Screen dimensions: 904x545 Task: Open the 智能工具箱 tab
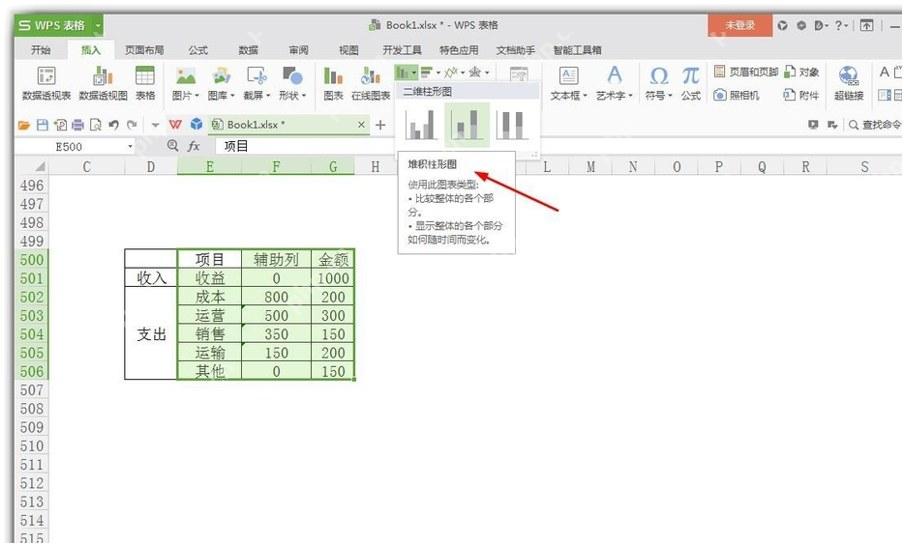coord(578,50)
